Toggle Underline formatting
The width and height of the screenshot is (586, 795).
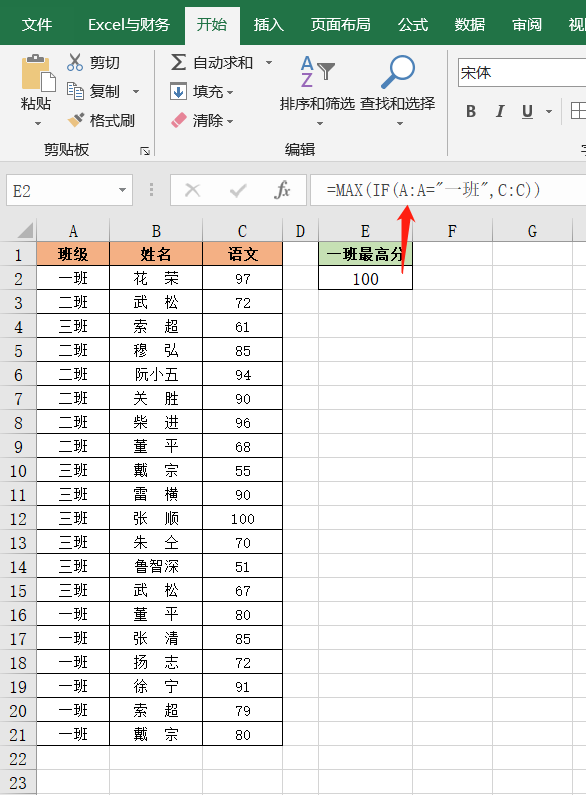(527, 111)
